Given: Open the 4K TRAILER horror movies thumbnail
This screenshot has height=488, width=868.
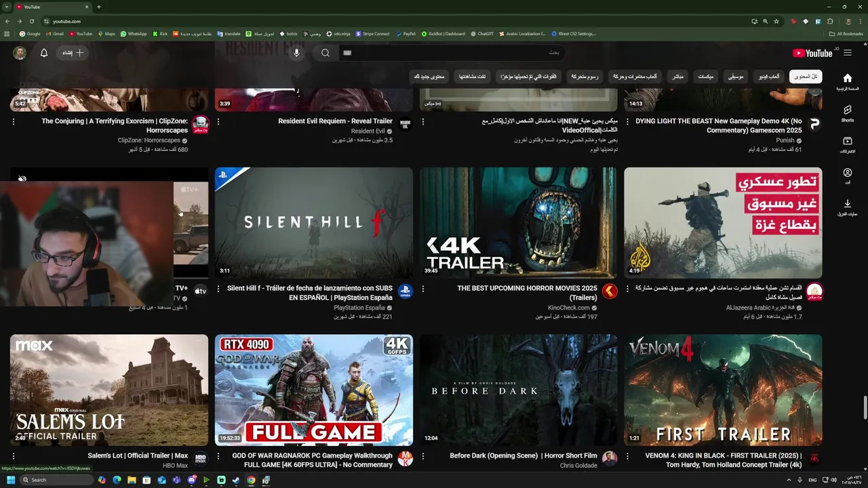Looking at the screenshot, I should [x=518, y=223].
